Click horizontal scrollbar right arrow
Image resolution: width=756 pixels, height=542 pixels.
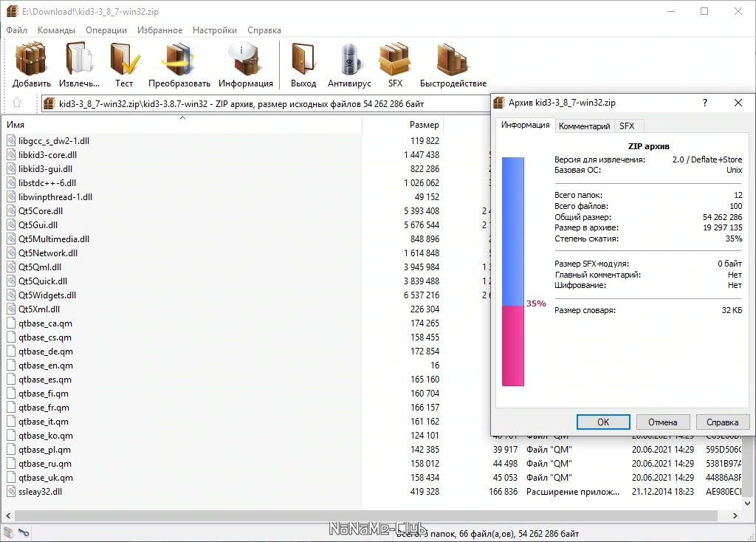click(735, 515)
